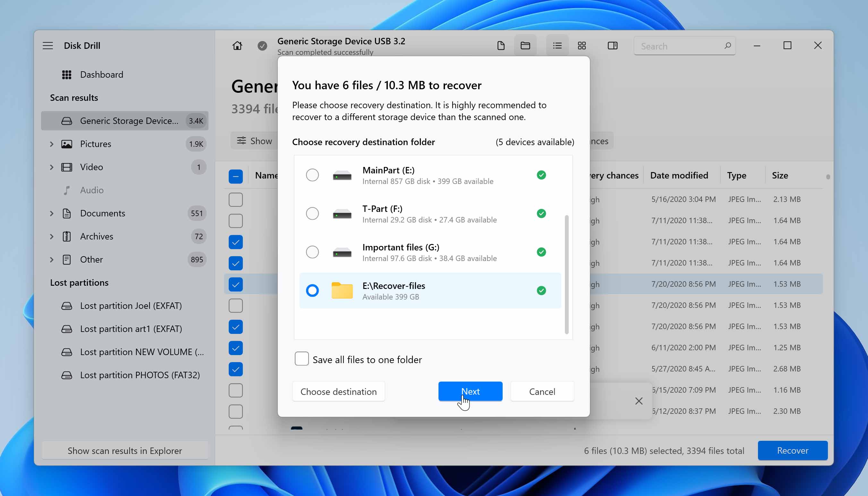Click the search magnifier icon
This screenshot has width=868, height=496.
pyautogui.click(x=728, y=46)
